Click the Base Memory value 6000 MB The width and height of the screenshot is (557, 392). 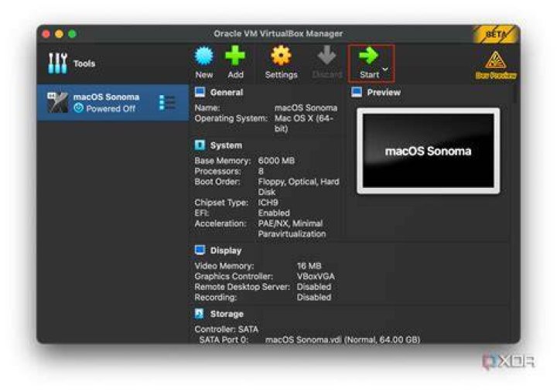tap(276, 161)
